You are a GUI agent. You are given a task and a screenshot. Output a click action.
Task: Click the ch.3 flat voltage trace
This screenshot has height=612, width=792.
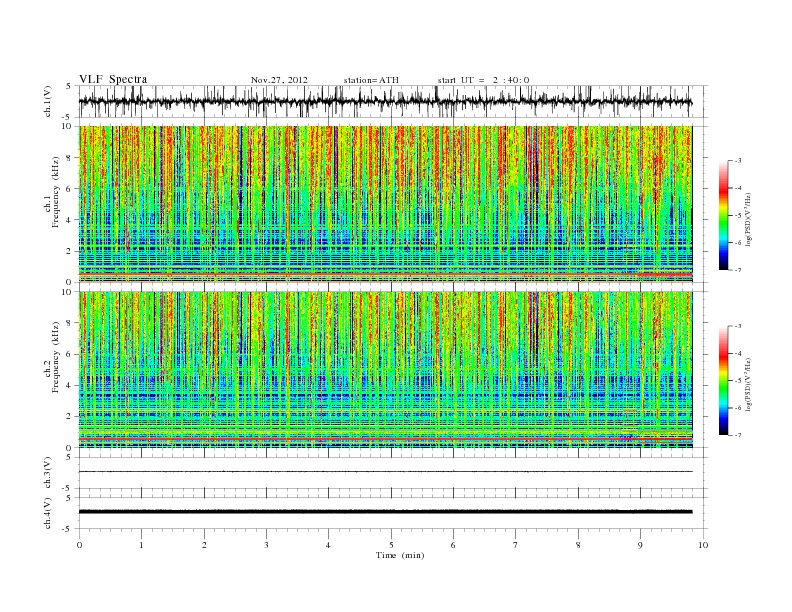coord(385,472)
